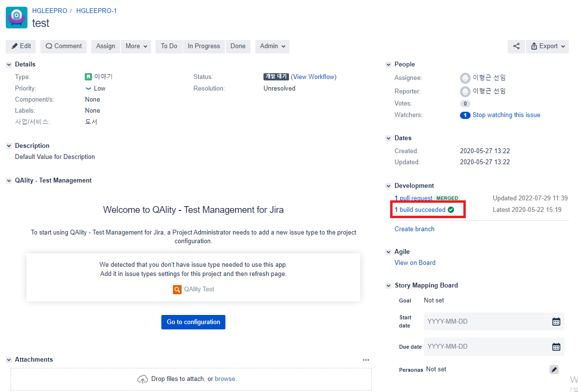Screen dimensions: 578x392
Task: Click the Low priority chevron icon
Action: [89, 88]
